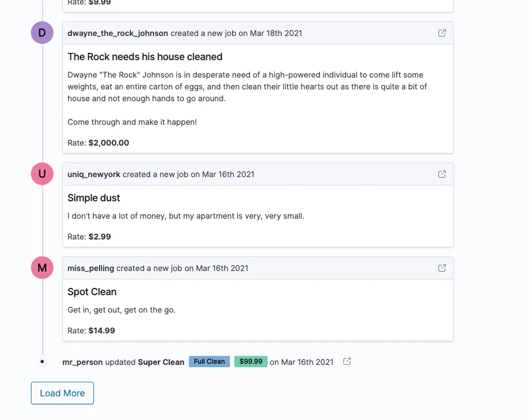The width and height of the screenshot is (529, 420).
Task: Open mr_person username
Action: tap(83, 362)
